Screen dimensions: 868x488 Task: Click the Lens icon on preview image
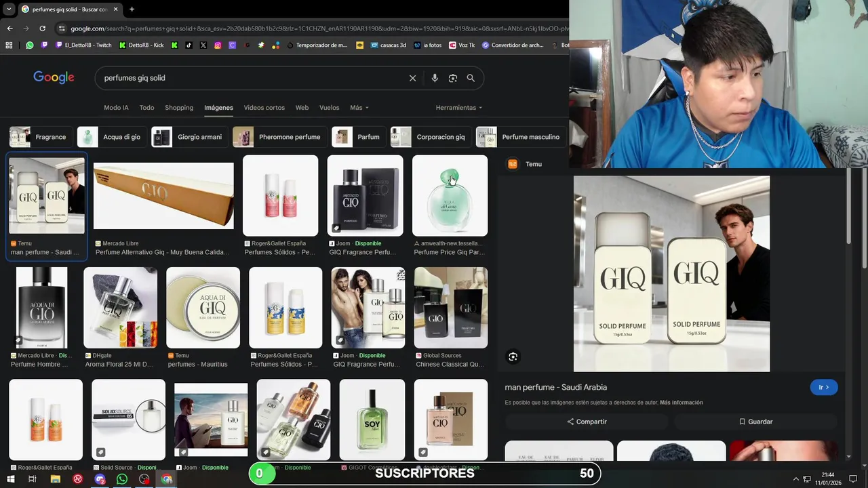point(513,357)
